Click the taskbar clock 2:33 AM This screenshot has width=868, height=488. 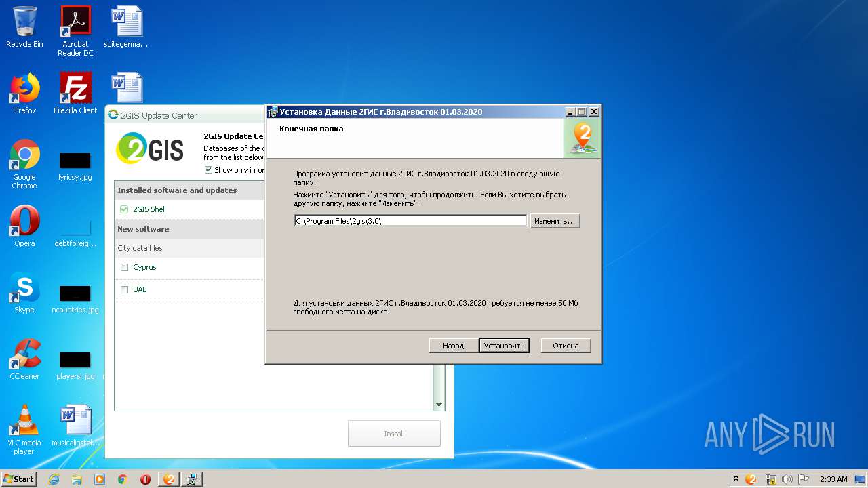833,479
